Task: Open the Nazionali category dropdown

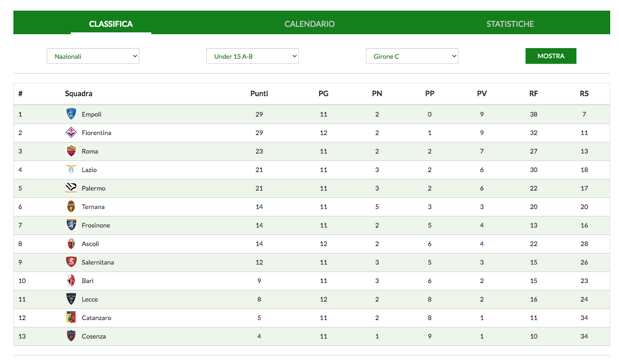Action: (x=93, y=56)
